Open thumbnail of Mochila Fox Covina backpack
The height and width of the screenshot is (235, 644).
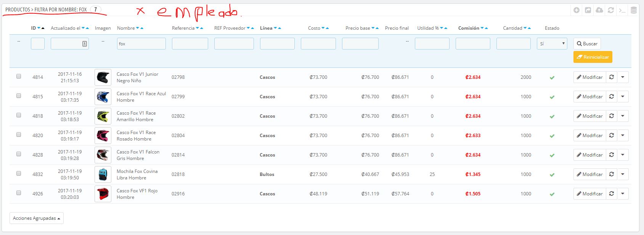click(x=103, y=174)
